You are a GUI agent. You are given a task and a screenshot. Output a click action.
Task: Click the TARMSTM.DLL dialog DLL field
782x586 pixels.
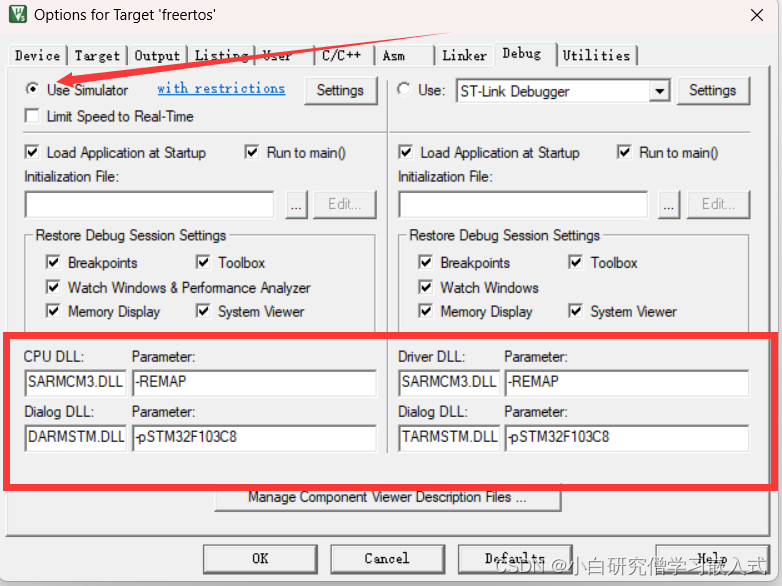[449, 438]
